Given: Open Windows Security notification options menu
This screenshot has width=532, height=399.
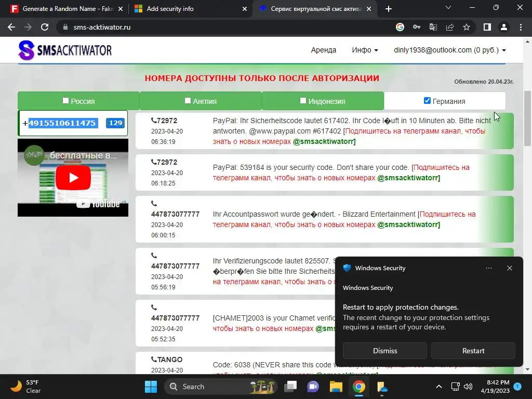Looking at the screenshot, I should [488, 268].
